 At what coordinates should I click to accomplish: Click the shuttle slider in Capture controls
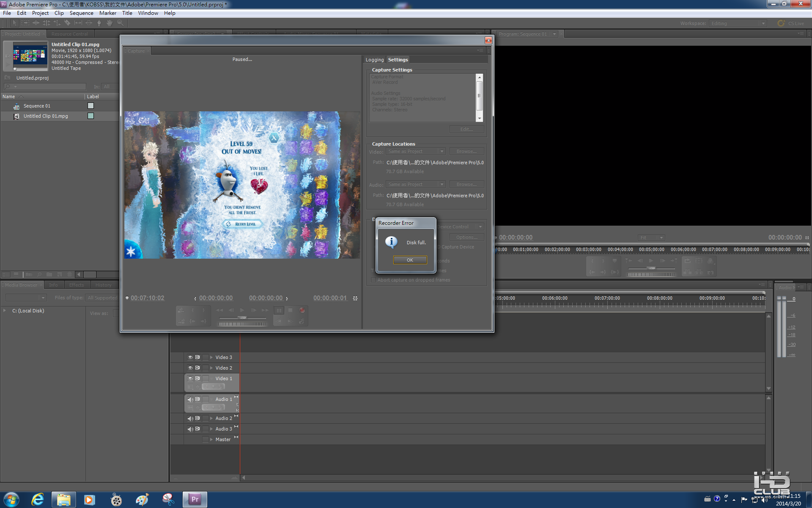[242, 317]
